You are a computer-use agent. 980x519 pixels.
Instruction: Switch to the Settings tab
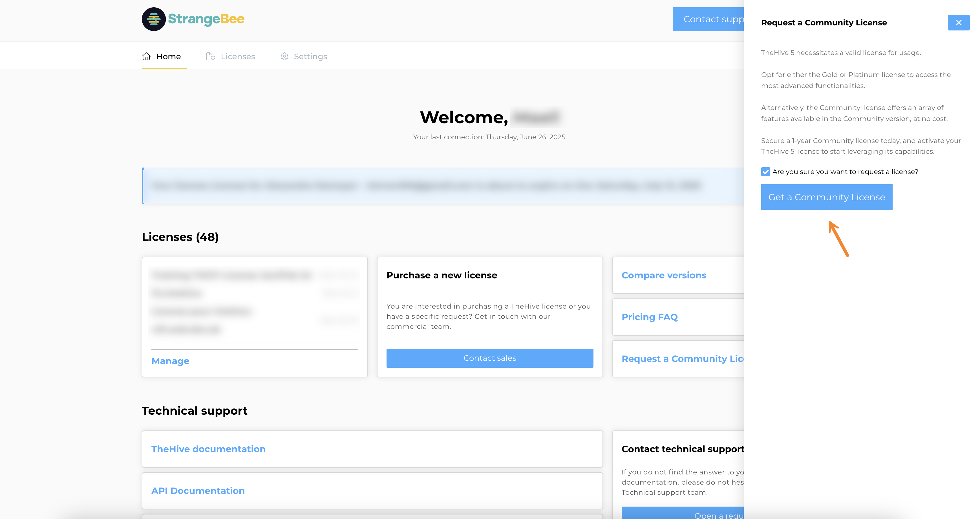pyautogui.click(x=304, y=57)
